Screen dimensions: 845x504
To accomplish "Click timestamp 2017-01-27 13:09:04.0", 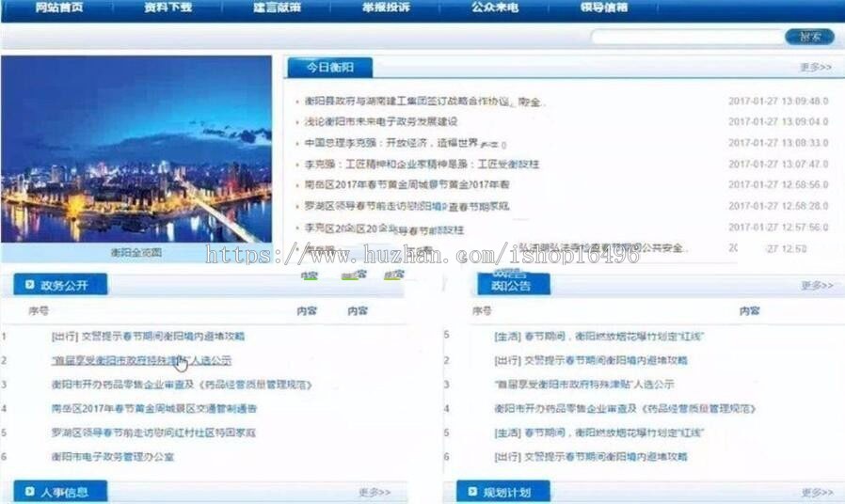I will pos(778,121).
